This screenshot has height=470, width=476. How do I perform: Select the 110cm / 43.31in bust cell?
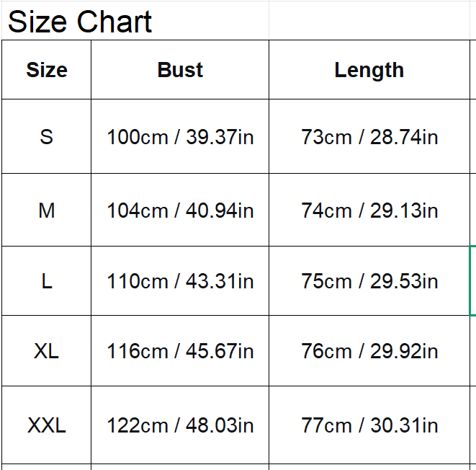180,281
